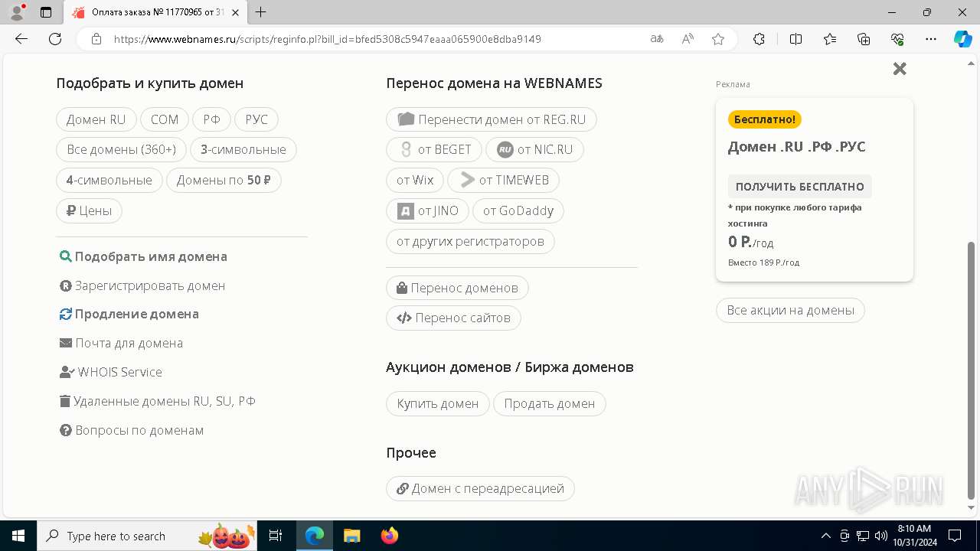Click Купить домен button
This screenshot has height=551, width=980.
438,403
